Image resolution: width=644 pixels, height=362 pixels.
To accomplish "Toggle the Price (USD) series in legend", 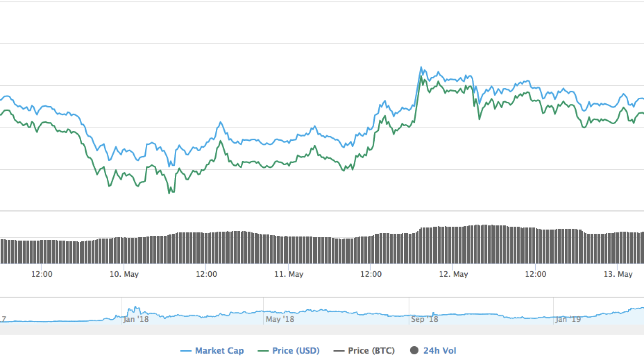I will point(289,351).
